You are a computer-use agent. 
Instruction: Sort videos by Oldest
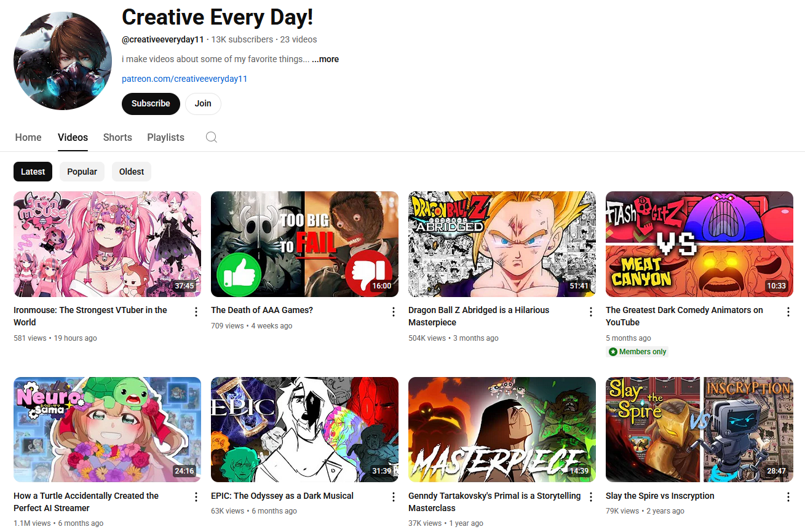pos(132,172)
